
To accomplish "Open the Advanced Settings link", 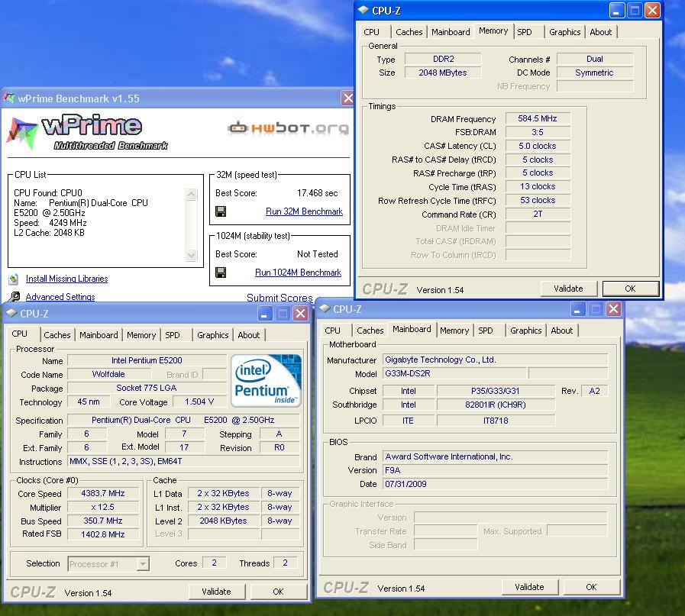I will point(60,297).
